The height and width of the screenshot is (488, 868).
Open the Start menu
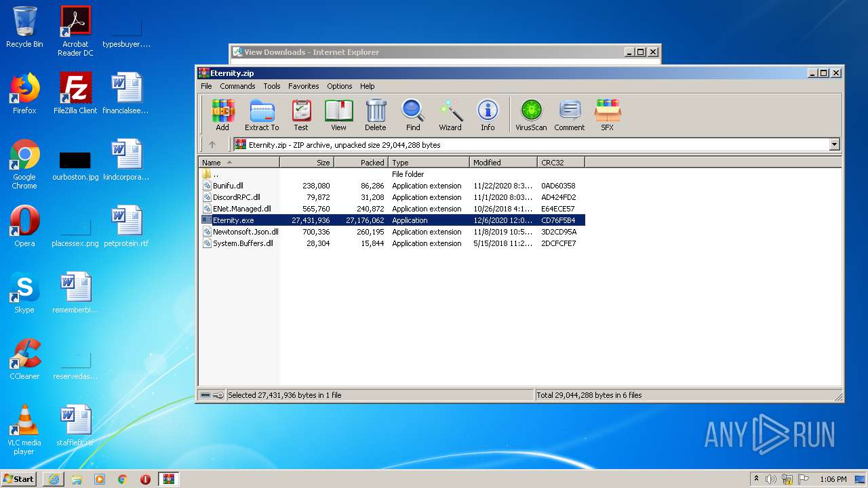(18, 479)
